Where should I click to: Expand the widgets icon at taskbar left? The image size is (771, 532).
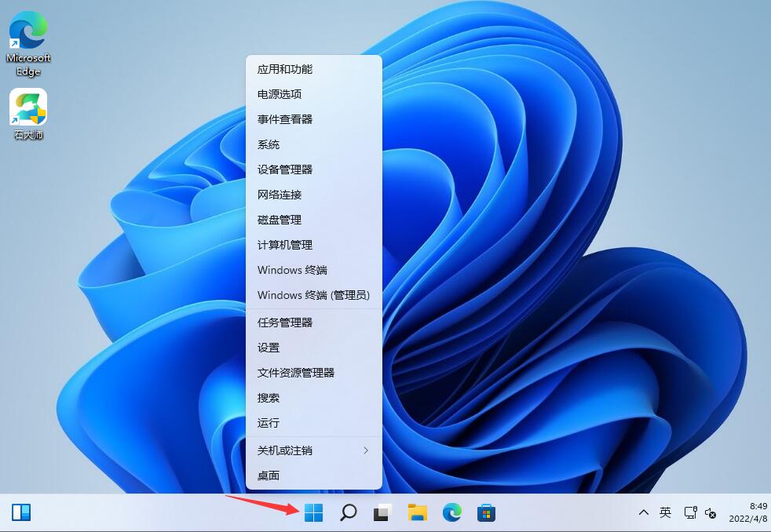point(23,512)
